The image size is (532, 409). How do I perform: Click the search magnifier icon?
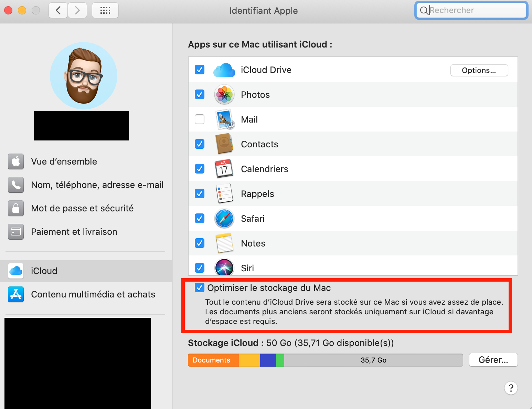(424, 11)
